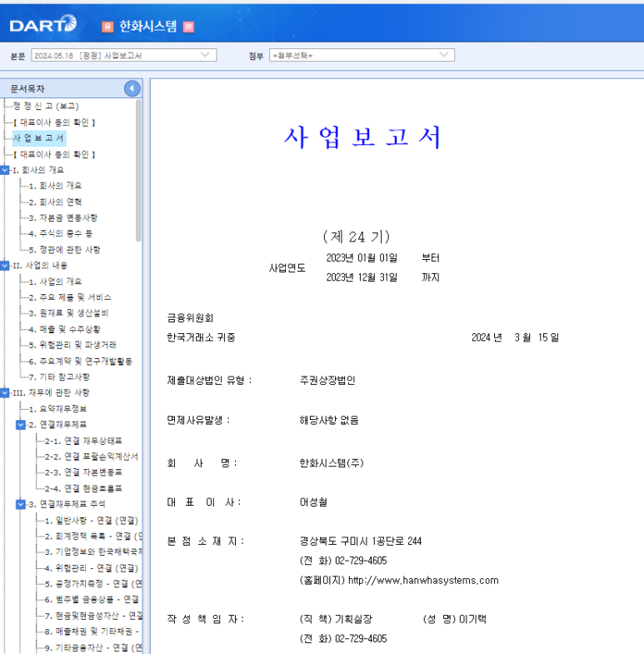The width and height of the screenshot is (644, 654).
Task: Select 사 업 보 고 서 in contents
Action: coord(39,138)
